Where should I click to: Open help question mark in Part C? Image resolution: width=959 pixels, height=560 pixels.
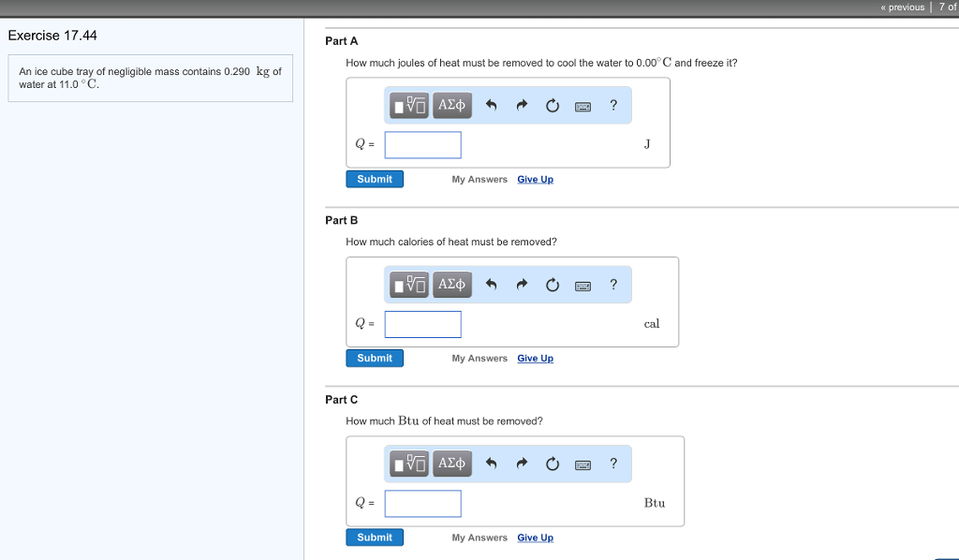[x=613, y=464]
